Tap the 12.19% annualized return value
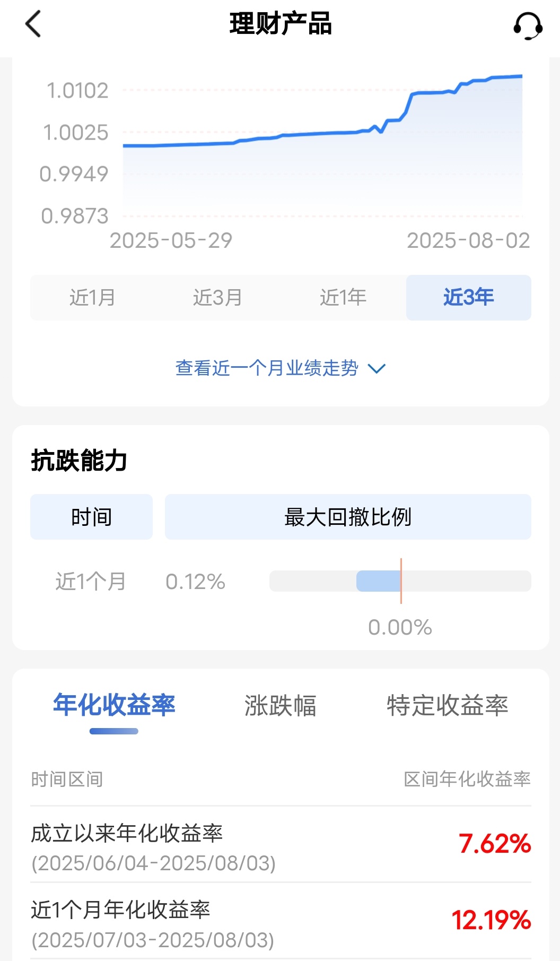The image size is (560, 961). point(491,920)
